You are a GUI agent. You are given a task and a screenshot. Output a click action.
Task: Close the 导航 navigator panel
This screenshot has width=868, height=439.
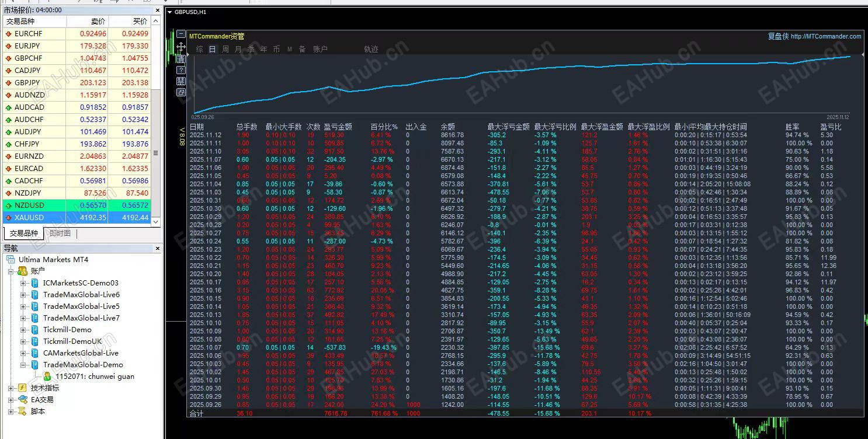click(157, 248)
